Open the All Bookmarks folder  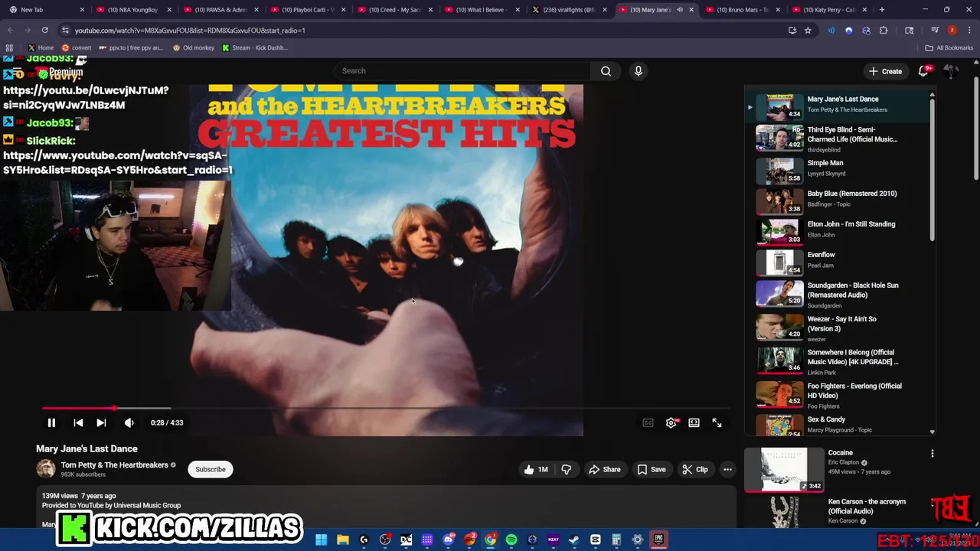(949, 47)
